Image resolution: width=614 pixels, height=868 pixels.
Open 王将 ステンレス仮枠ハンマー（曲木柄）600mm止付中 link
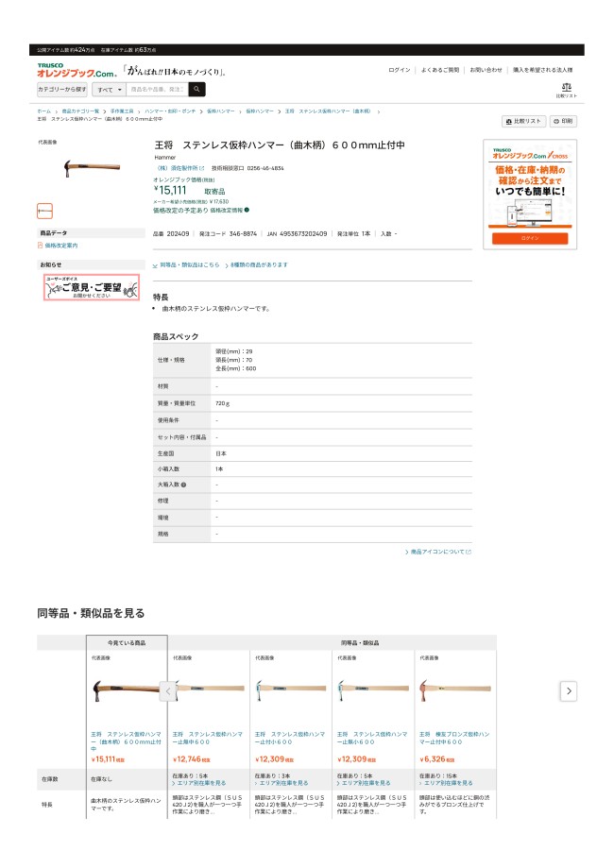[127, 741]
